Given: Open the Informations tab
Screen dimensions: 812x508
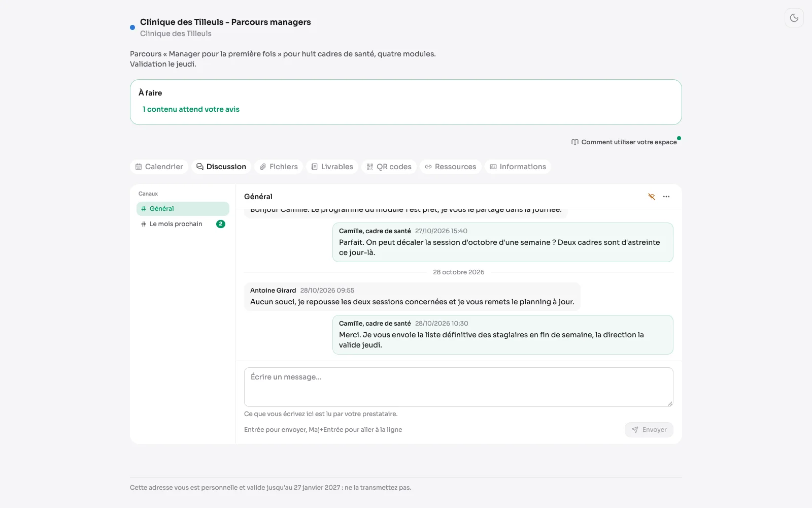Looking at the screenshot, I should (518, 167).
